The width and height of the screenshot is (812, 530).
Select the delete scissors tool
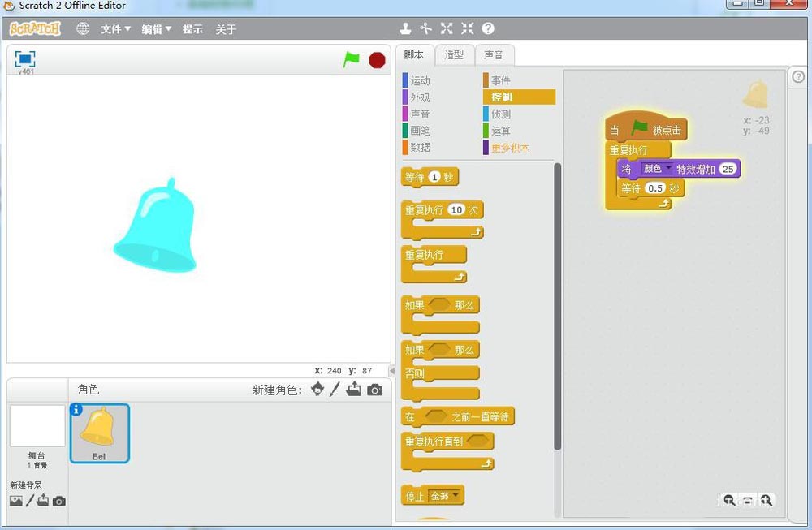point(425,28)
